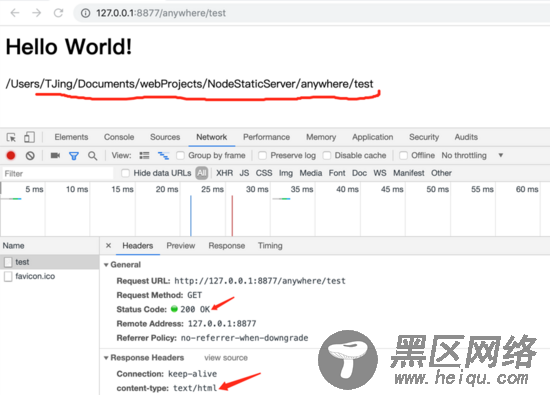Screen dimensions: 550x395
Task: Collapse the Response Headers section
Action: tap(106, 358)
